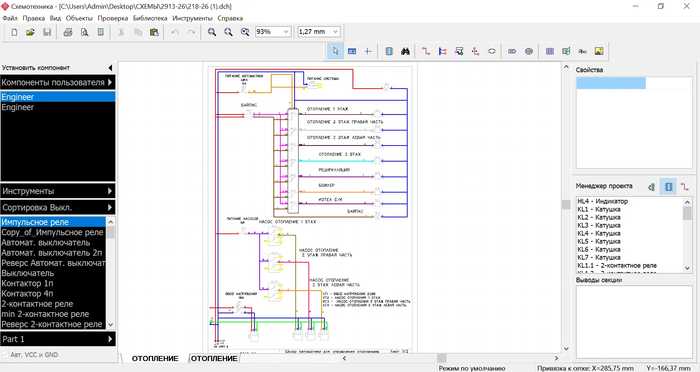Open the Библиотека menu
The width and height of the screenshot is (700, 372).
150,18
